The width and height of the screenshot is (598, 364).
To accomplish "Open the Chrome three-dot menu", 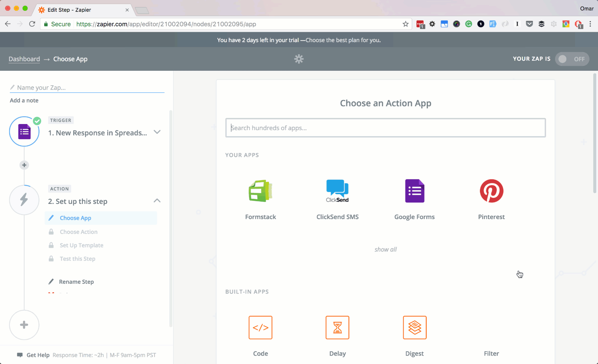I will point(590,24).
